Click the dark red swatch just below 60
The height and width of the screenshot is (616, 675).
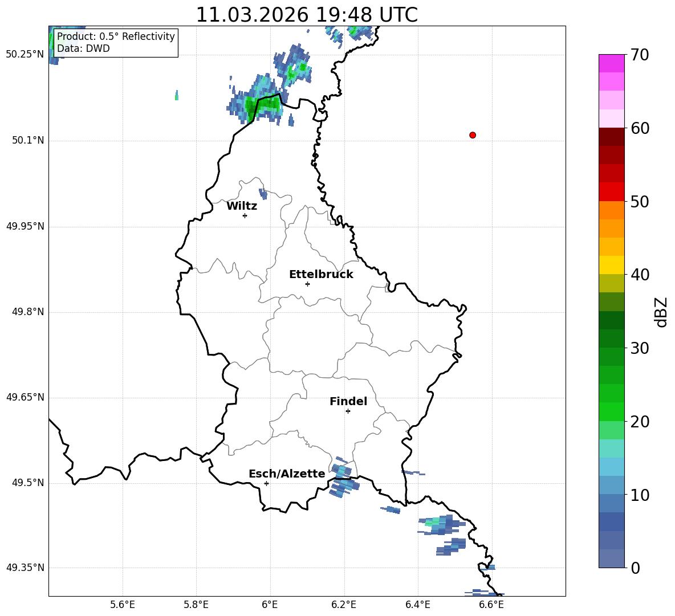coord(612,137)
